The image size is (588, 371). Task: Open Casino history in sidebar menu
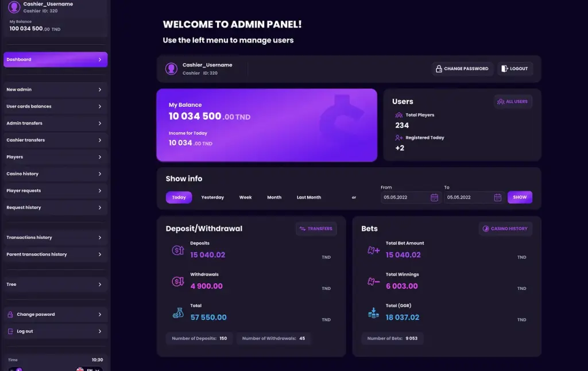(x=56, y=173)
